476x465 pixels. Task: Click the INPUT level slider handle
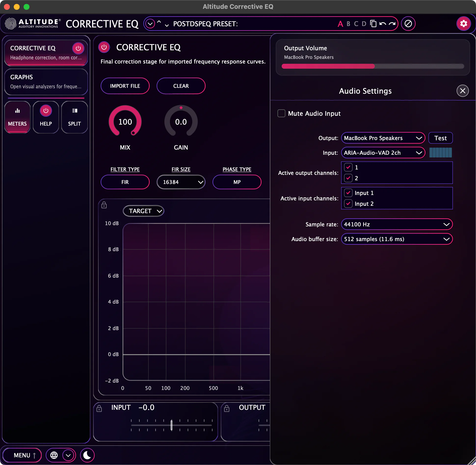[x=172, y=425]
